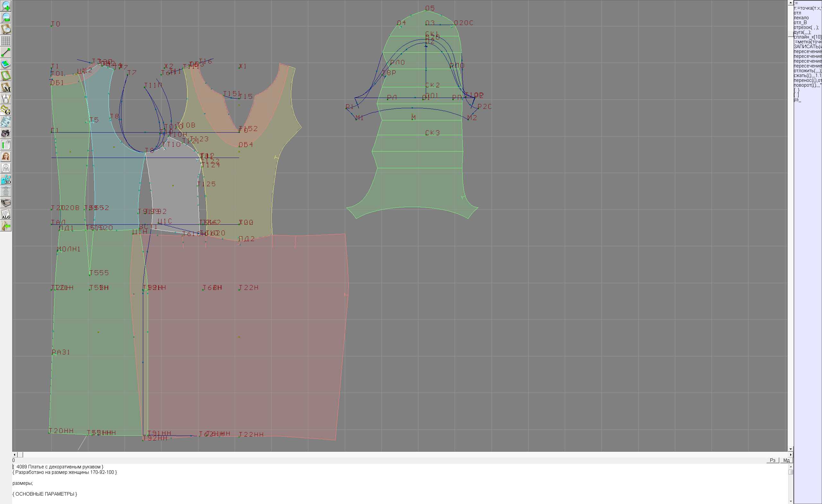The height and width of the screenshot is (504, 822).
Task: Click the Мд button
Action: pos(786,460)
